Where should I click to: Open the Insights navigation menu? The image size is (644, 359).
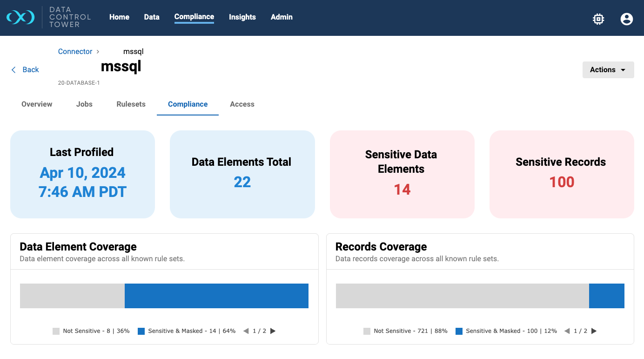tap(242, 17)
